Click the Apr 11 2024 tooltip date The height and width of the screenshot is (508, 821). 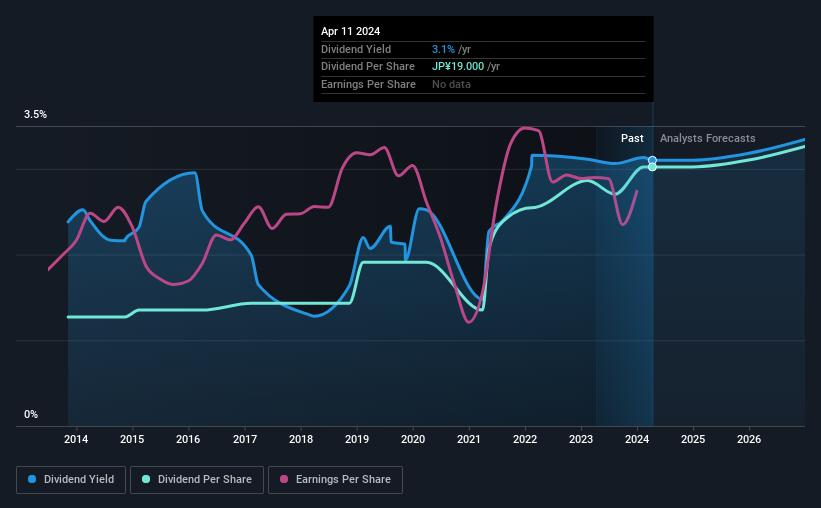coord(350,31)
